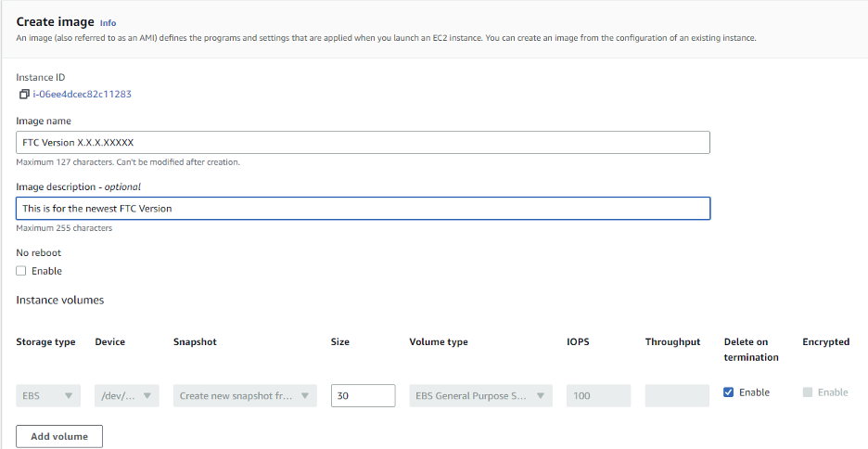Click the Add volume button
The height and width of the screenshot is (449, 868).
[x=59, y=436]
